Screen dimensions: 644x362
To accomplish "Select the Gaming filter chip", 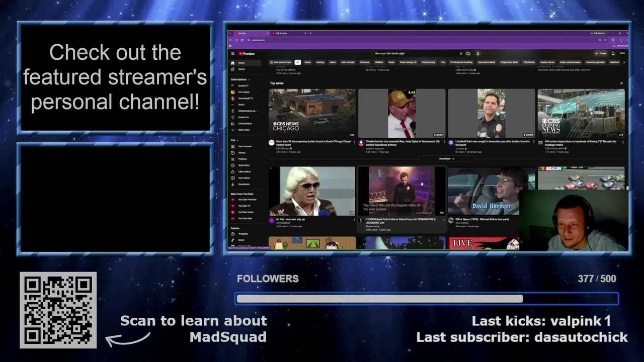I will 320,62.
